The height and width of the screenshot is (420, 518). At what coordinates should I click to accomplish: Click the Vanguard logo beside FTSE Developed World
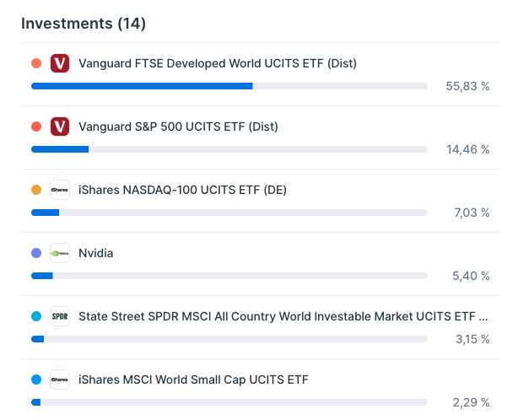point(60,63)
